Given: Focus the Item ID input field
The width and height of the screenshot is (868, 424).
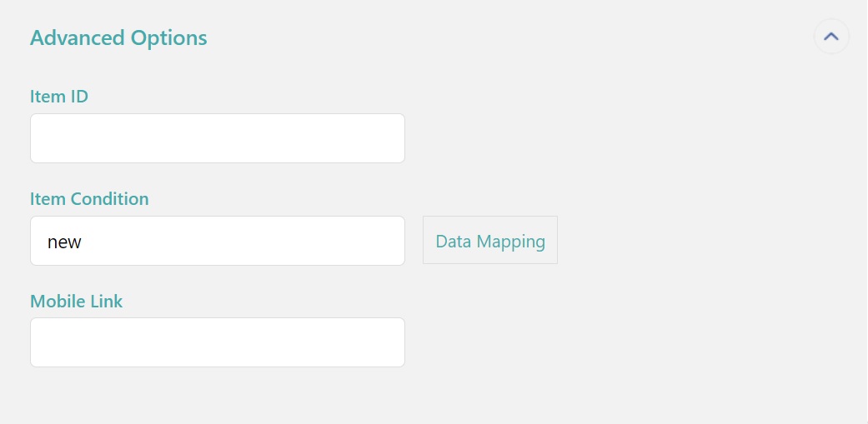Looking at the screenshot, I should coord(217,138).
